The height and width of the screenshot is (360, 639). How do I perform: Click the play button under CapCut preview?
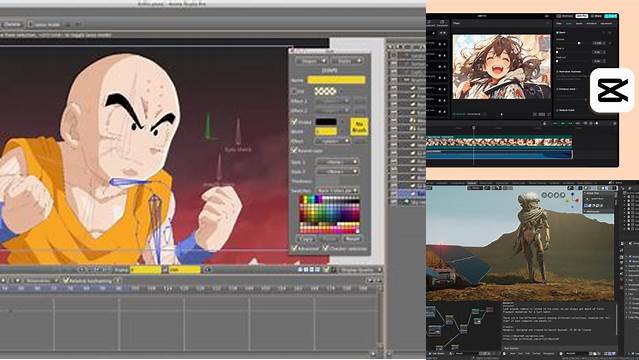pos(501,115)
